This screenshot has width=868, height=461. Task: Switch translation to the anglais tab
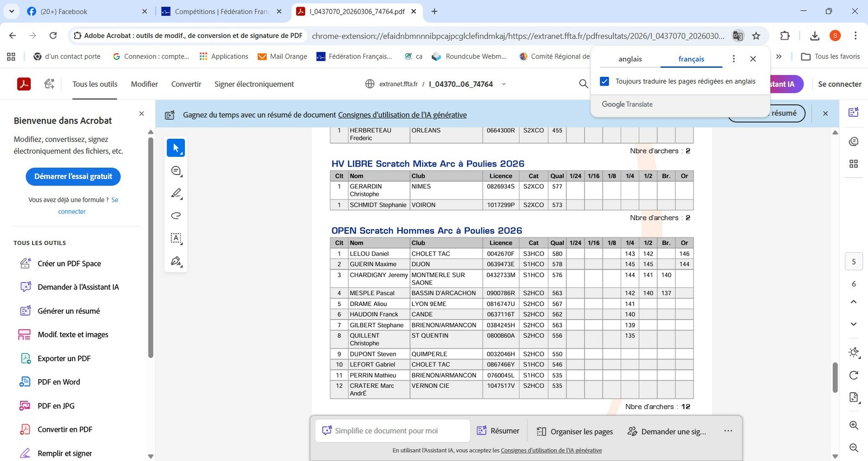coord(630,59)
